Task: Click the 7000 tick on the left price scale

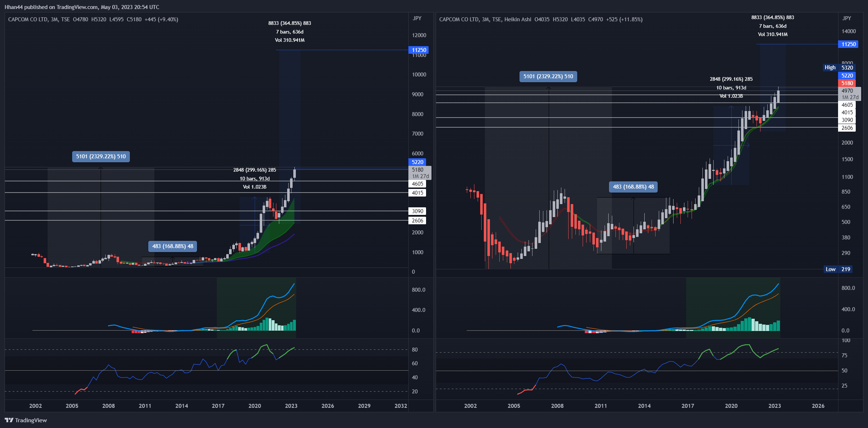Action: point(418,134)
